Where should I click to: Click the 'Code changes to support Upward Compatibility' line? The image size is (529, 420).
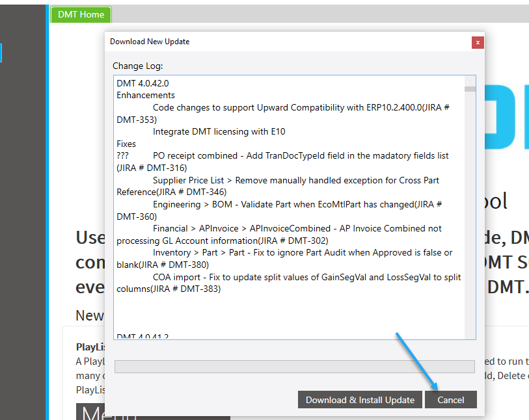(x=283, y=114)
